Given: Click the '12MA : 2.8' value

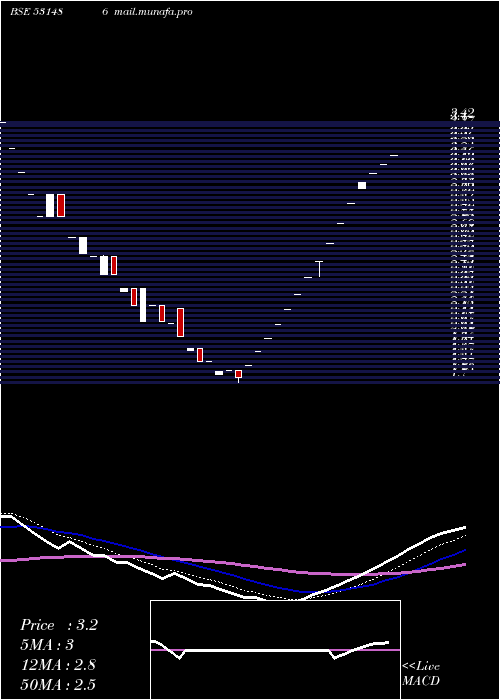Looking at the screenshot, I should pyautogui.click(x=58, y=665).
